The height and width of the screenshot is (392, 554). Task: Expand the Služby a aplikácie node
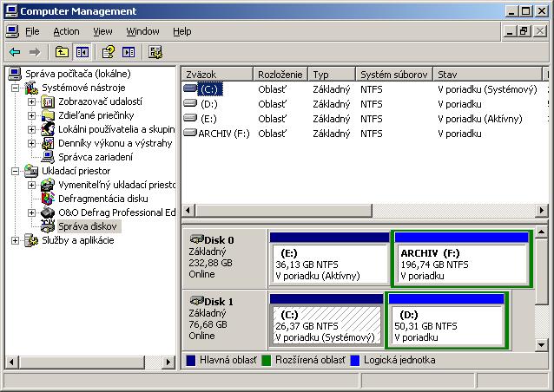(15, 240)
